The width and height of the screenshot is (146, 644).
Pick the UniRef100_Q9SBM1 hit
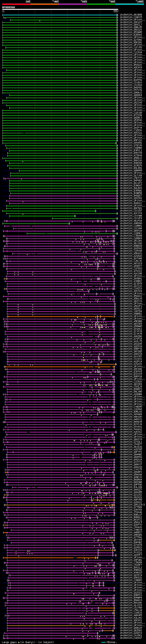(x=131, y=278)
